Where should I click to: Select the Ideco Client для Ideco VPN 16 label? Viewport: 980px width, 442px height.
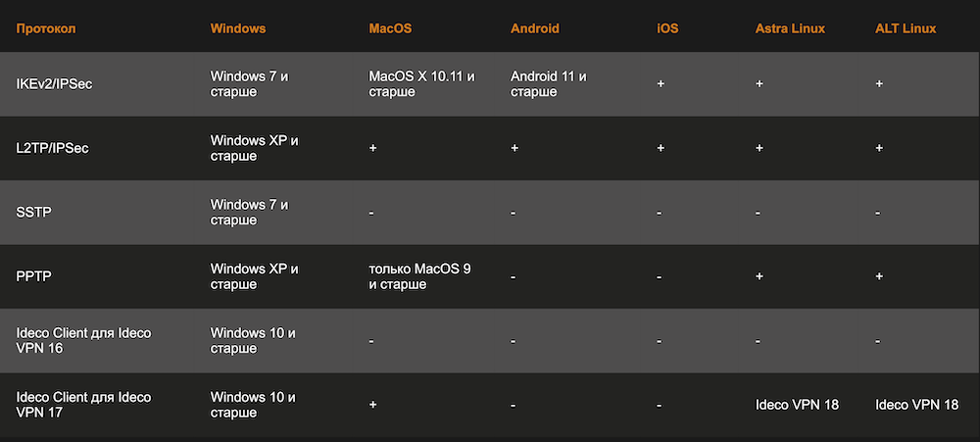[84, 340]
